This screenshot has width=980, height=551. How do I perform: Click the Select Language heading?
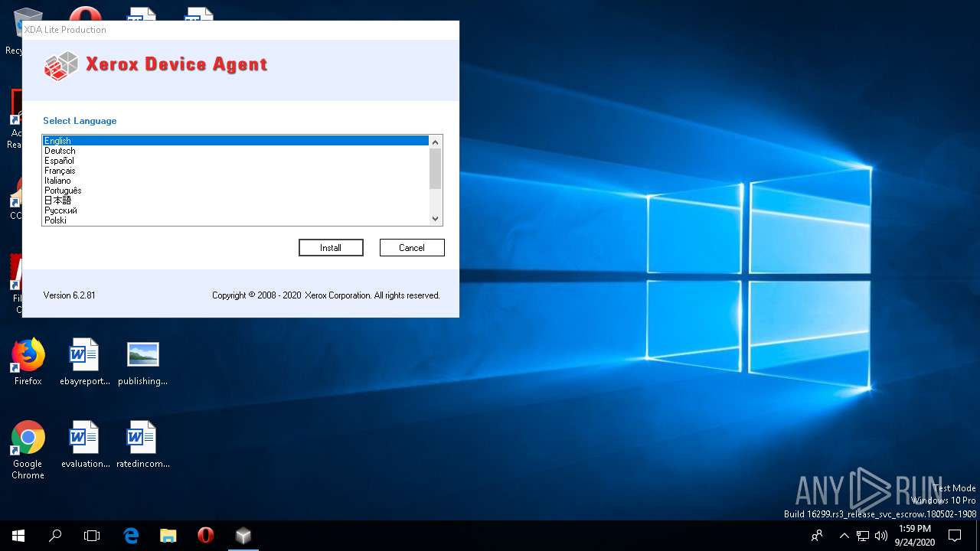[80, 121]
